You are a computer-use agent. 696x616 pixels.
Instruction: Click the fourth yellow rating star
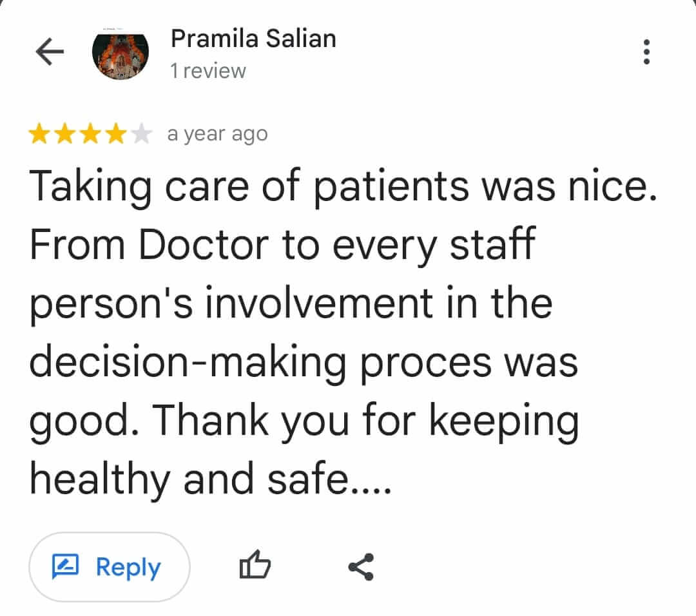click(116, 135)
